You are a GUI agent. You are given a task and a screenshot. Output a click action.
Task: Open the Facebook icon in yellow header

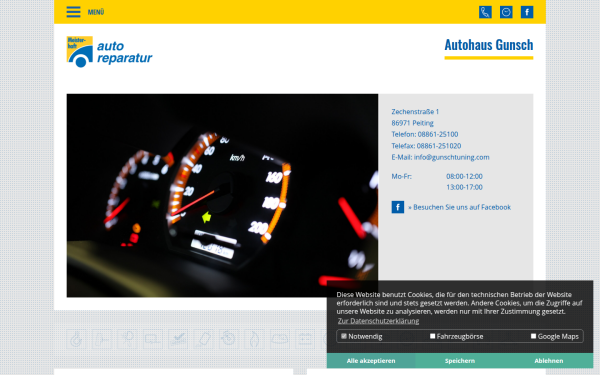(527, 12)
